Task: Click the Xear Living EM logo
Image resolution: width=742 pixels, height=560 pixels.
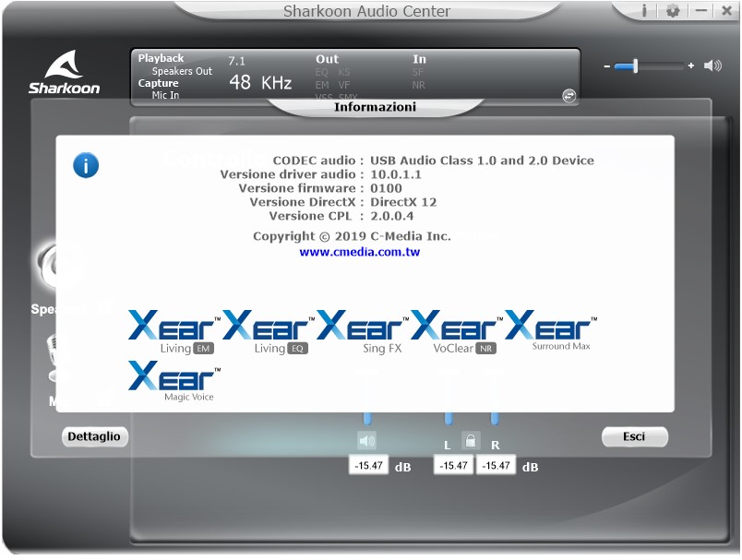Action: pyautogui.click(x=174, y=332)
